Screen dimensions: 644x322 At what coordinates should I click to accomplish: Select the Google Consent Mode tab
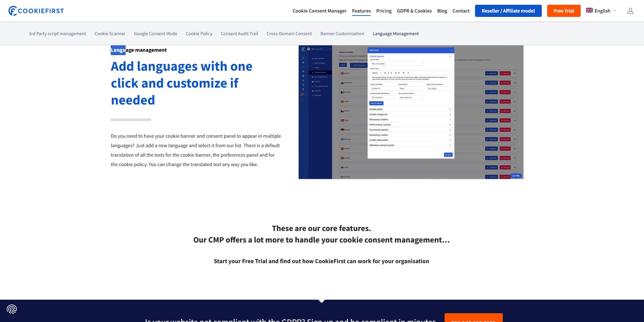pyautogui.click(x=155, y=33)
